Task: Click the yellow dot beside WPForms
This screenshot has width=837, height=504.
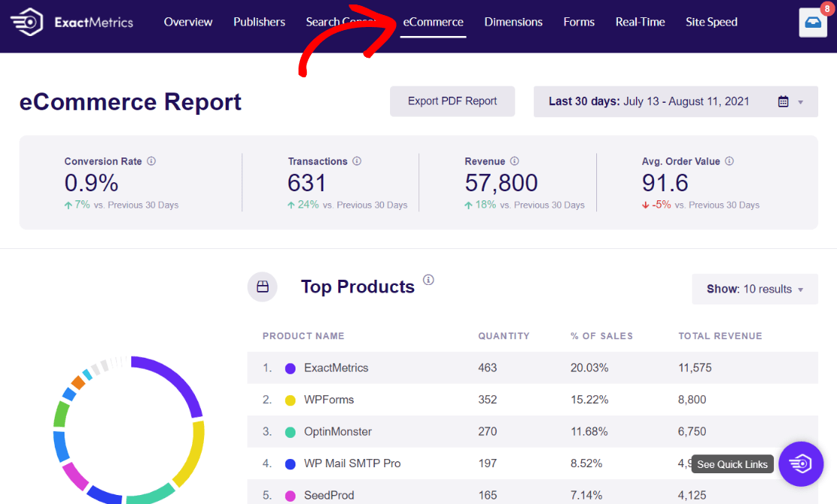Action: click(290, 400)
